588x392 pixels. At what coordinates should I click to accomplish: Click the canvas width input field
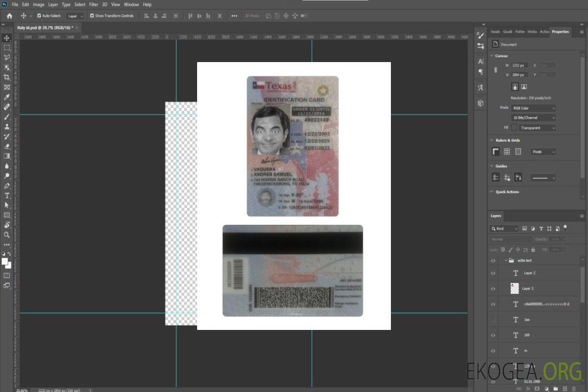tap(519, 65)
